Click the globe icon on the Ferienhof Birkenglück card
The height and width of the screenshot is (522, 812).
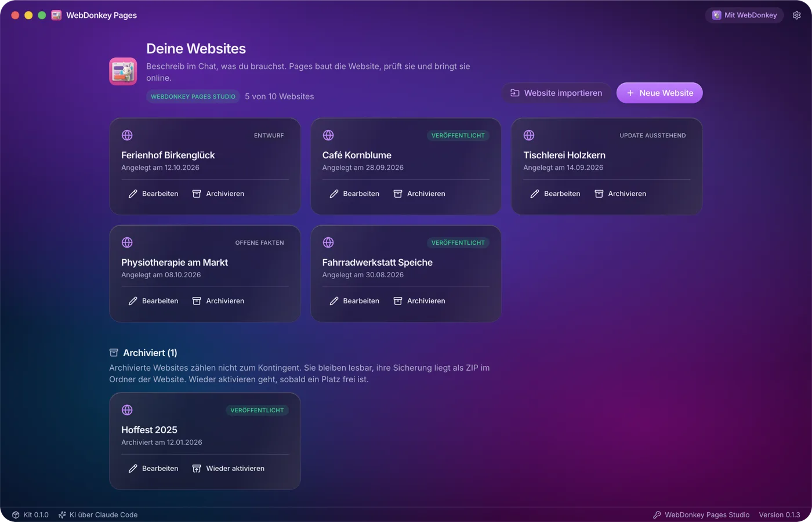pyautogui.click(x=127, y=135)
